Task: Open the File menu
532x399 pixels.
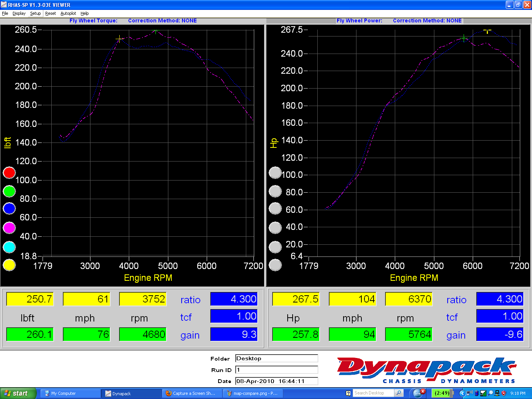Action: click(5, 13)
